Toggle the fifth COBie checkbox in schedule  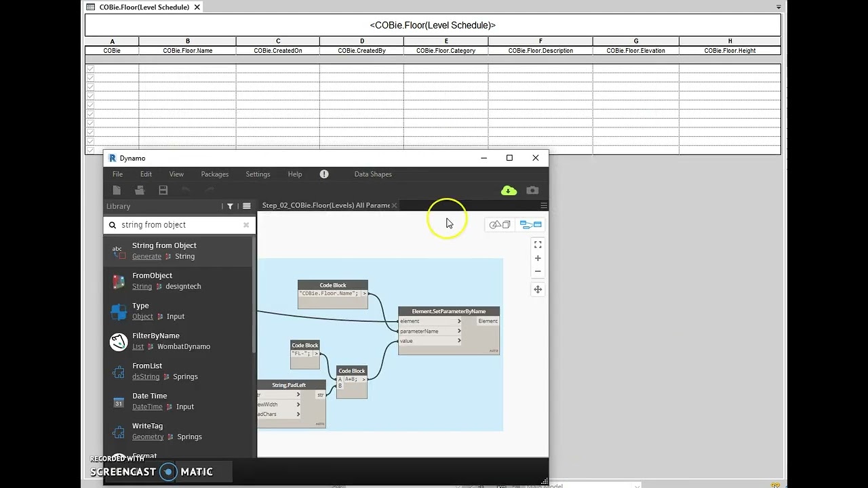[x=90, y=105]
